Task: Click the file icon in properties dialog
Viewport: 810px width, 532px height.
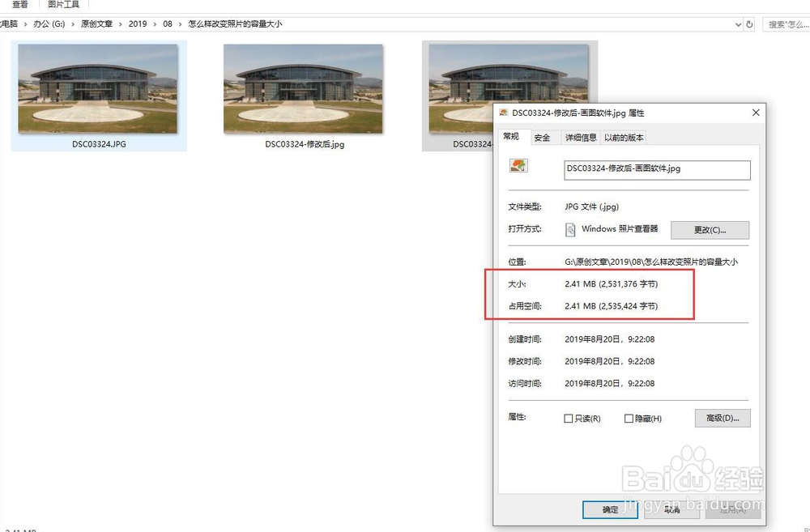Action: pos(518,166)
